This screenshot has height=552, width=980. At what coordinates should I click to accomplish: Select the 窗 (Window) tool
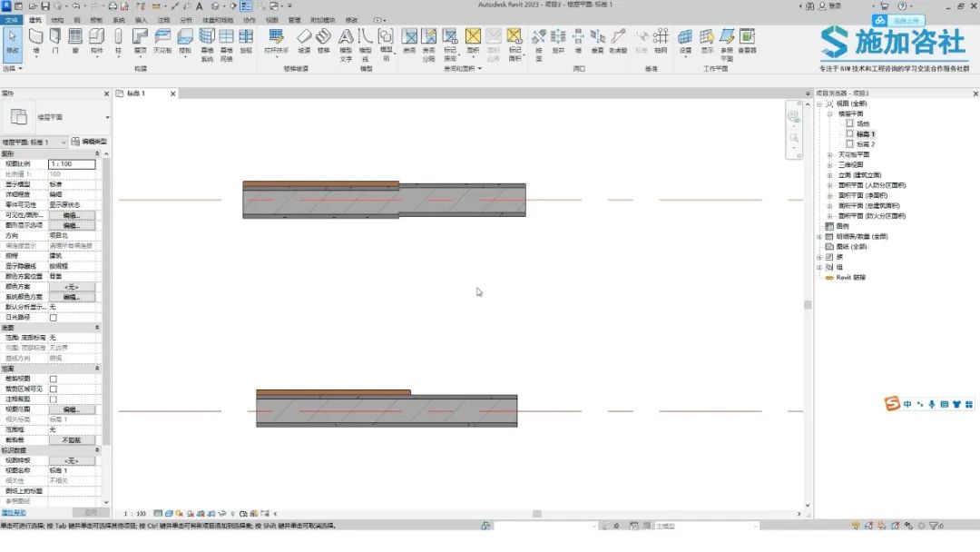[75, 41]
